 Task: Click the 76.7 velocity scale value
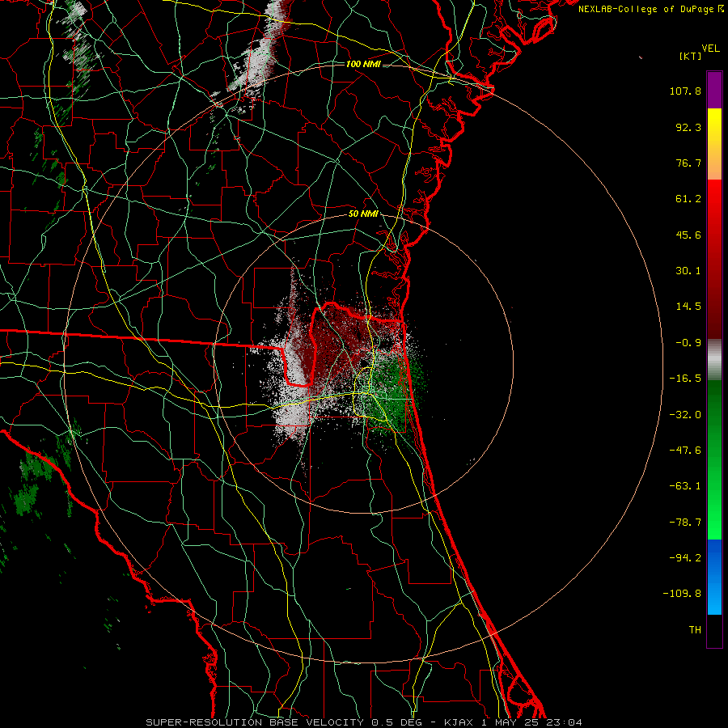688,163
